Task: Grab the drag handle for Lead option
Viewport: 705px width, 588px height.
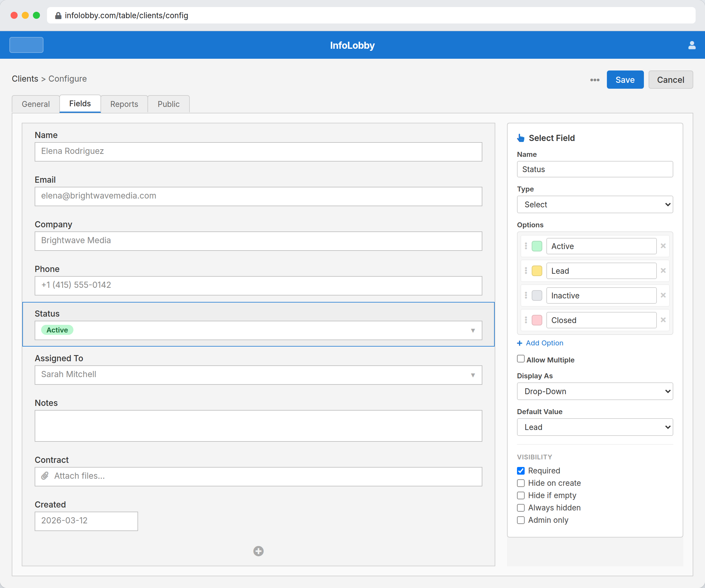Action: (526, 271)
